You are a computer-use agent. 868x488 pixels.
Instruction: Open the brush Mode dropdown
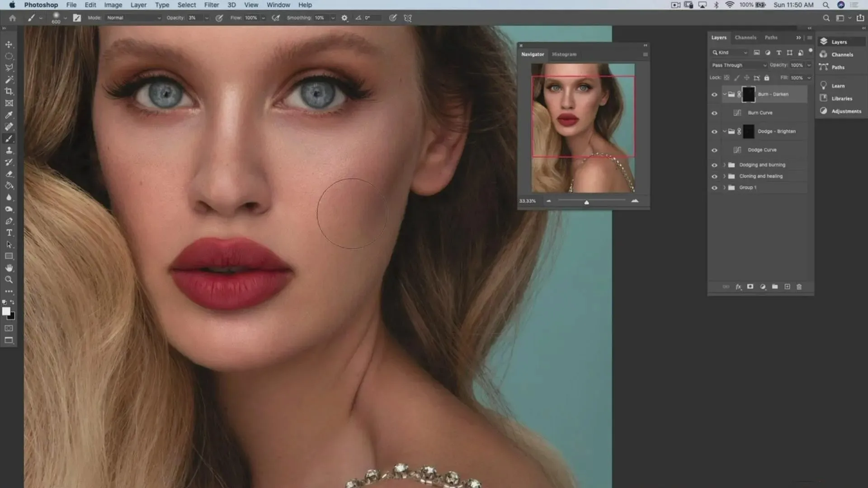coord(133,18)
